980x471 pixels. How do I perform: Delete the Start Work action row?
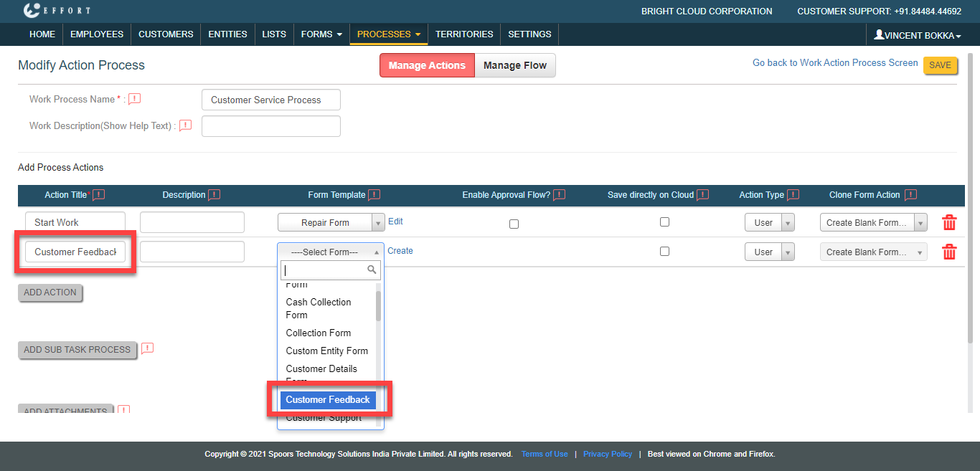tap(948, 222)
